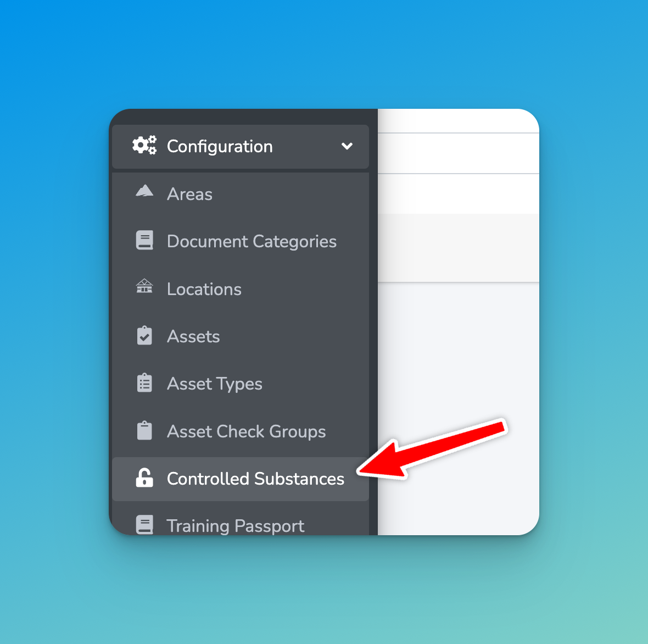Collapse the Configuration menu chevron

click(347, 146)
